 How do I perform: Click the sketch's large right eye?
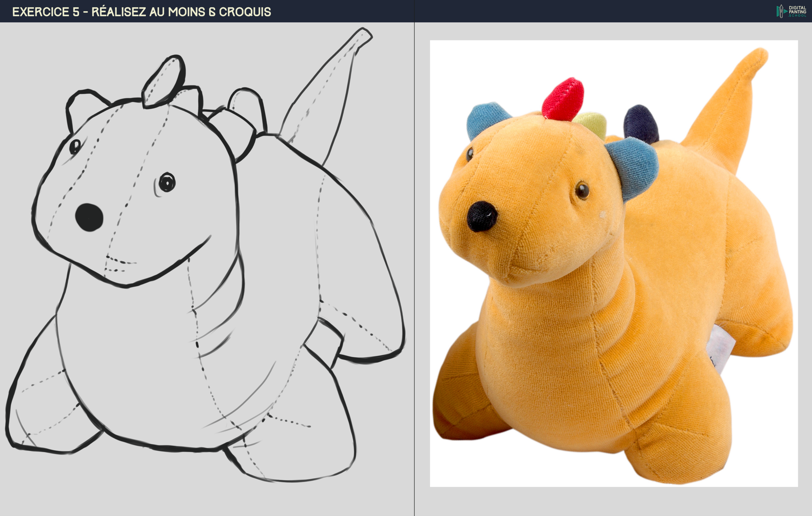[x=167, y=182]
